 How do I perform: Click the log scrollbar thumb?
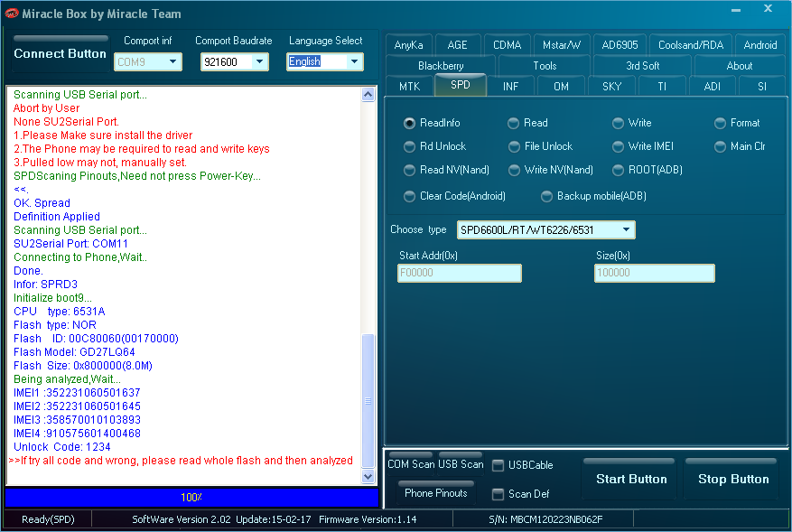pyautogui.click(x=368, y=401)
